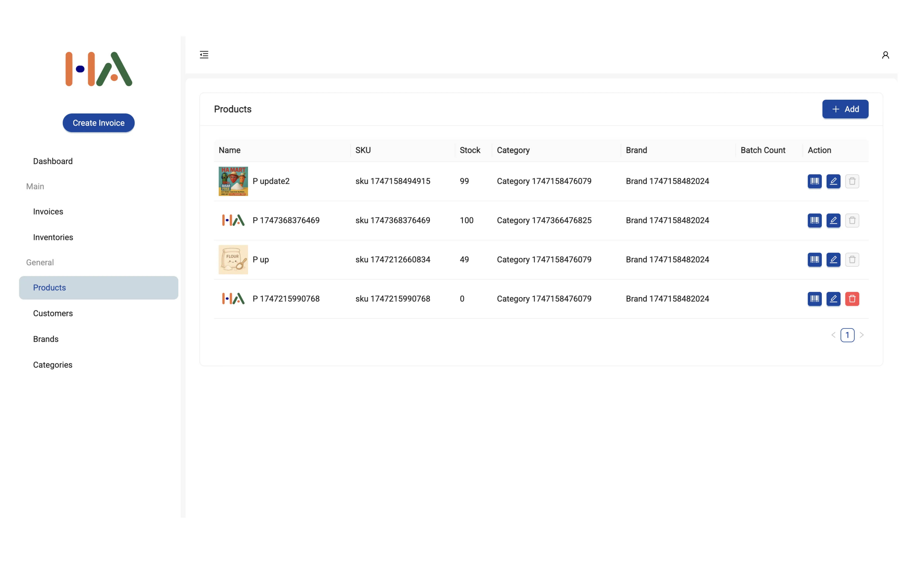Edit the product P up
Screen dimensions: 924x577
pyautogui.click(x=833, y=259)
